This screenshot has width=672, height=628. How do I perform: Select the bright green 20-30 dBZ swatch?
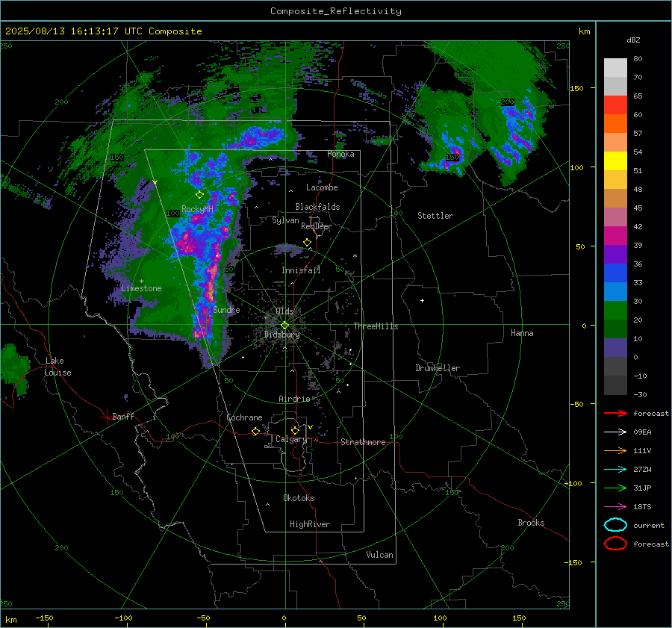[x=615, y=311]
